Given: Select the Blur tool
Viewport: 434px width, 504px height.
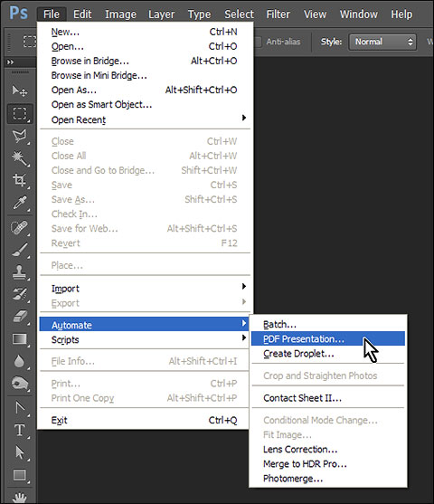Looking at the screenshot, I should (x=20, y=361).
